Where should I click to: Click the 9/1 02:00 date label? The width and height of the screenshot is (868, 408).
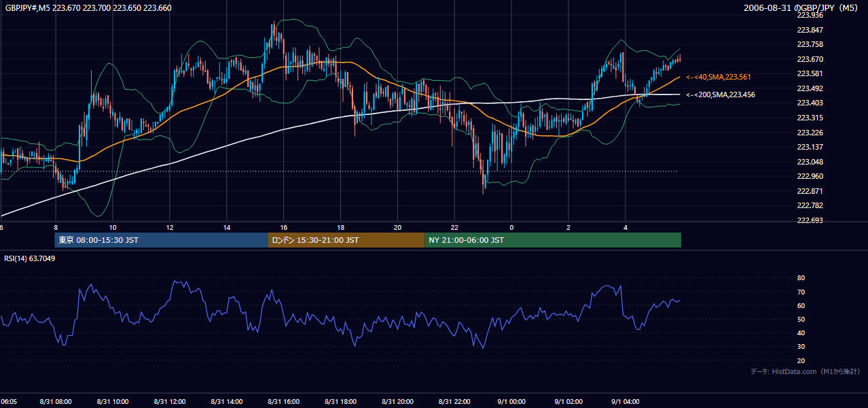tap(569, 402)
